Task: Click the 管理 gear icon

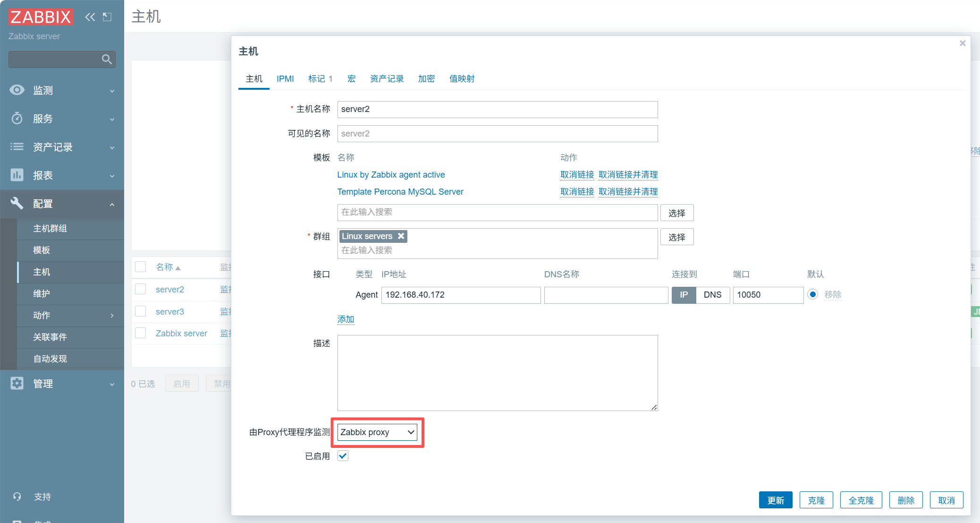Action: [17, 383]
